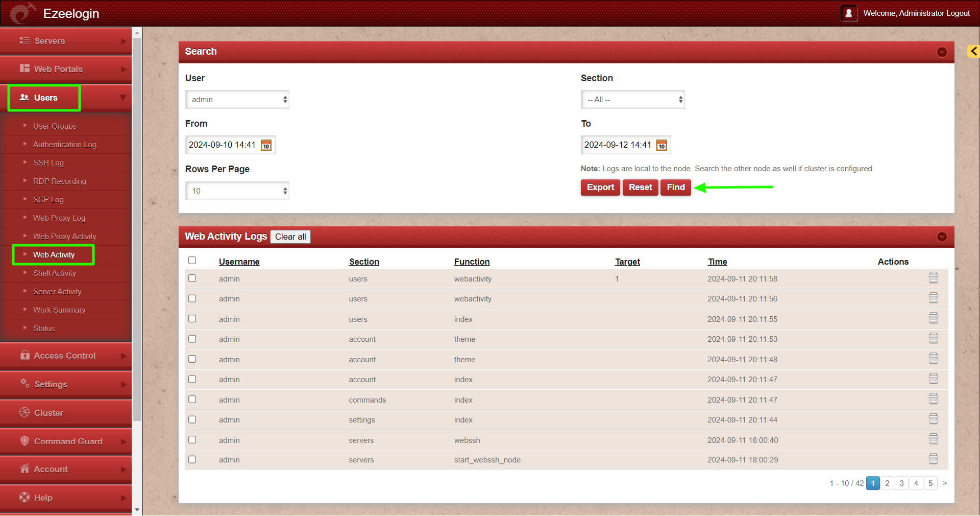This screenshot has width=980, height=516.
Task: Open the Rows Per Page dropdown
Action: pos(237,191)
